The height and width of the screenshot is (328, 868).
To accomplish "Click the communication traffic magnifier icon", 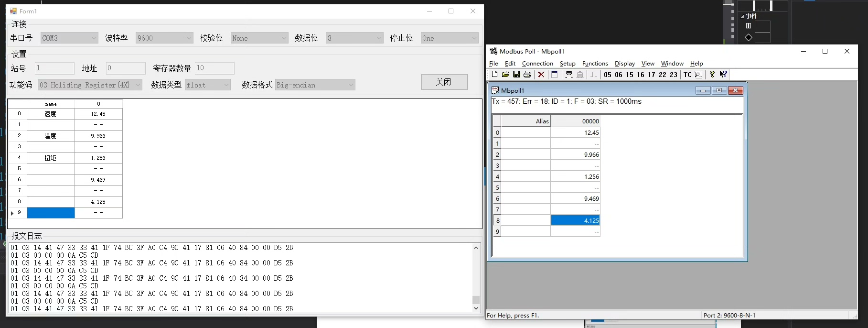I will pyautogui.click(x=698, y=74).
